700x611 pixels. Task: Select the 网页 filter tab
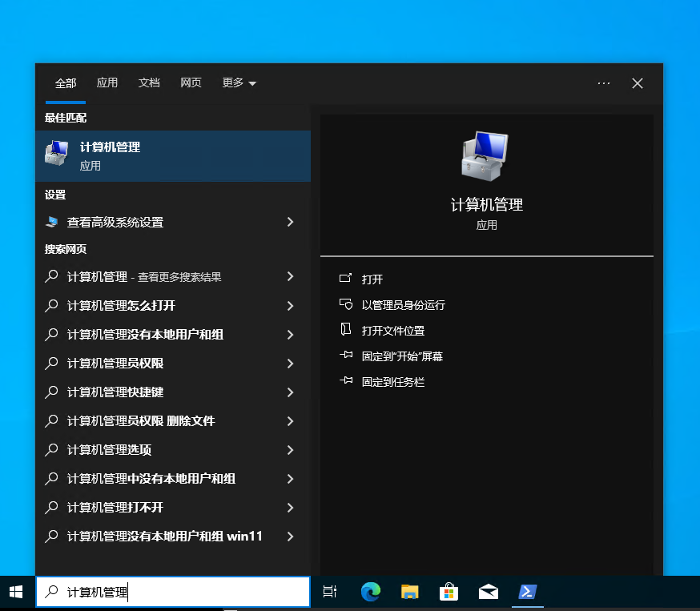tap(191, 83)
